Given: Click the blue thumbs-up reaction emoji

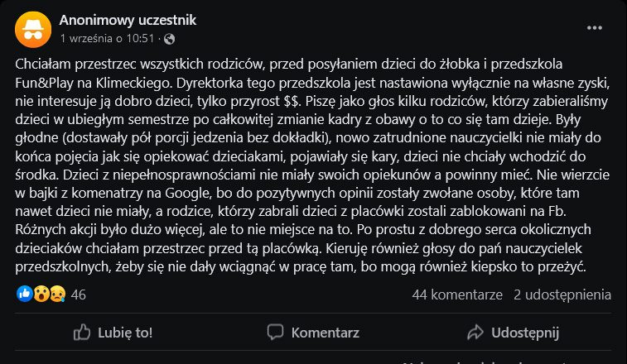Looking at the screenshot, I should click(x=23, y=295).
